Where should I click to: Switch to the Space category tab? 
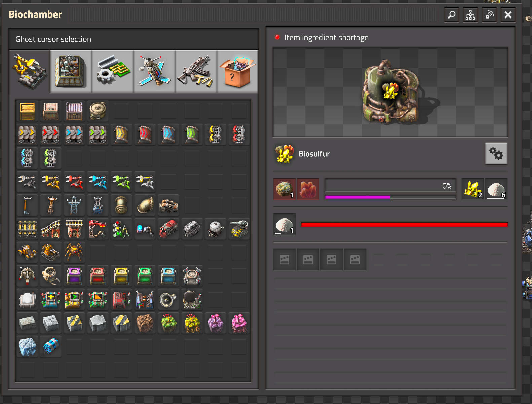[x=154, y=72]
